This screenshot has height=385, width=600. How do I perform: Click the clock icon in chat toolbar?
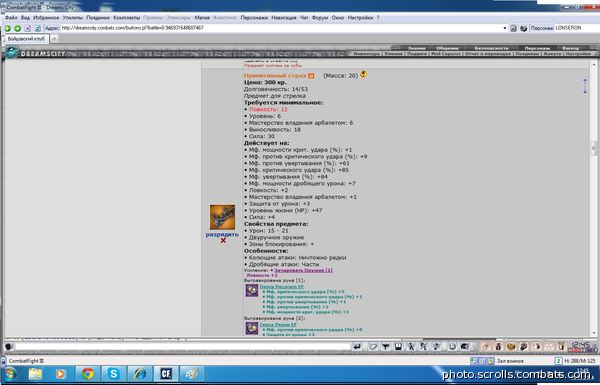coord(452,347)
